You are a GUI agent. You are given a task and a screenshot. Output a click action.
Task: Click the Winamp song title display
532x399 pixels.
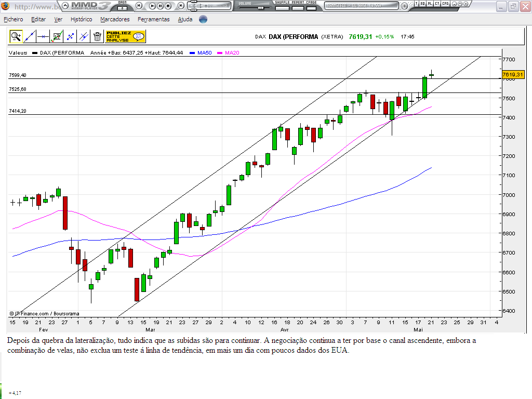[x=362, y=6]
